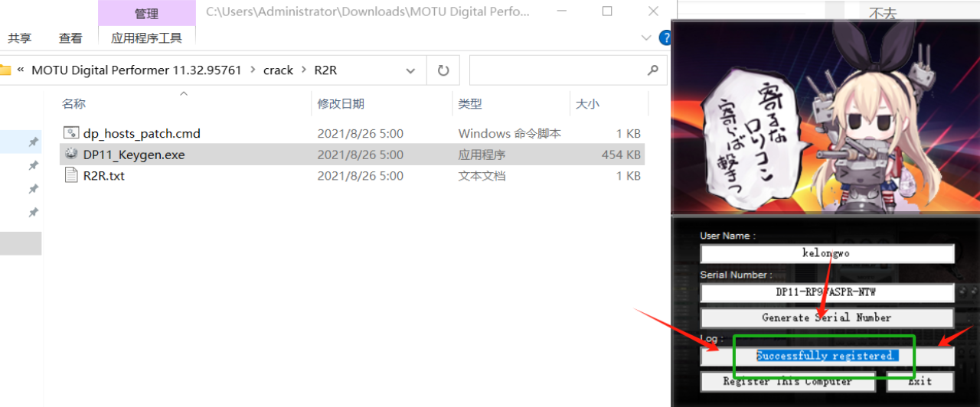
Task: Click the Serial Number field in keygen
Action: [827, 292]
